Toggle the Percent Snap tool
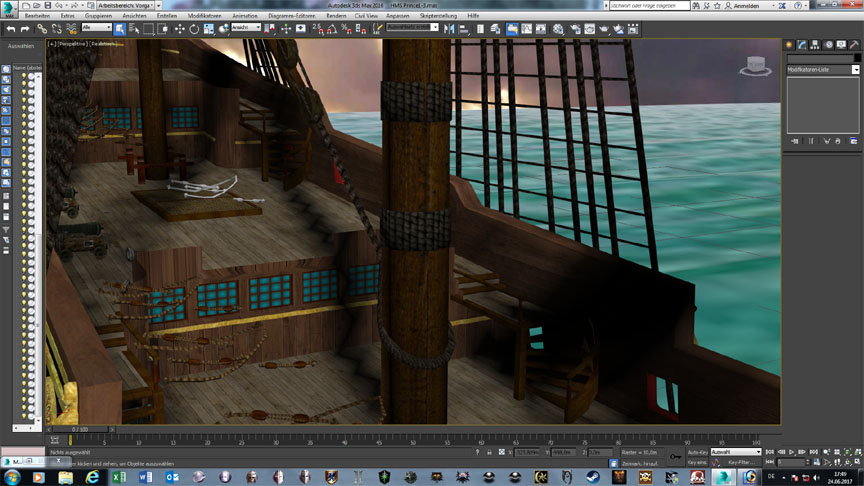Image resolution: width=864 pixels, height=486 pixels. [x=347, y=29]
